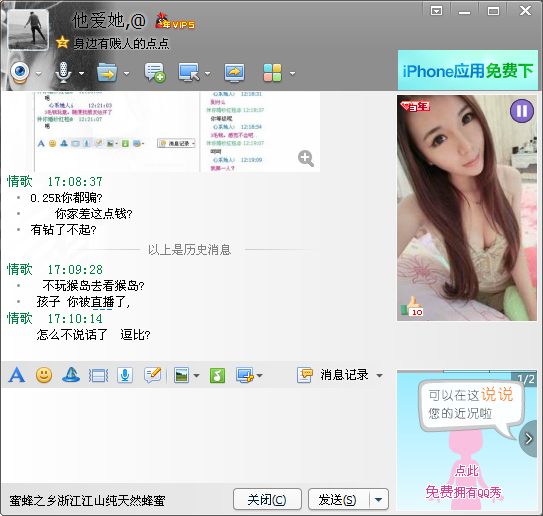Click contact avatar photo

(x=28, y=29)
